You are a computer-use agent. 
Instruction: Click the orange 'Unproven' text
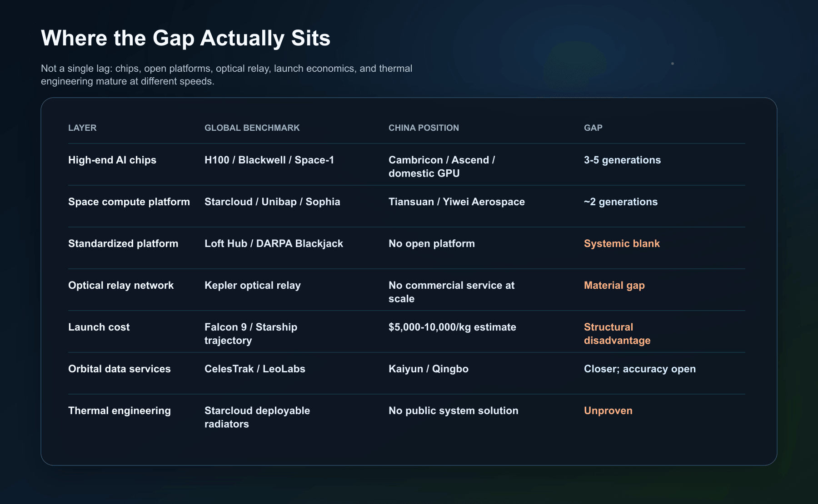coord(608,410)
